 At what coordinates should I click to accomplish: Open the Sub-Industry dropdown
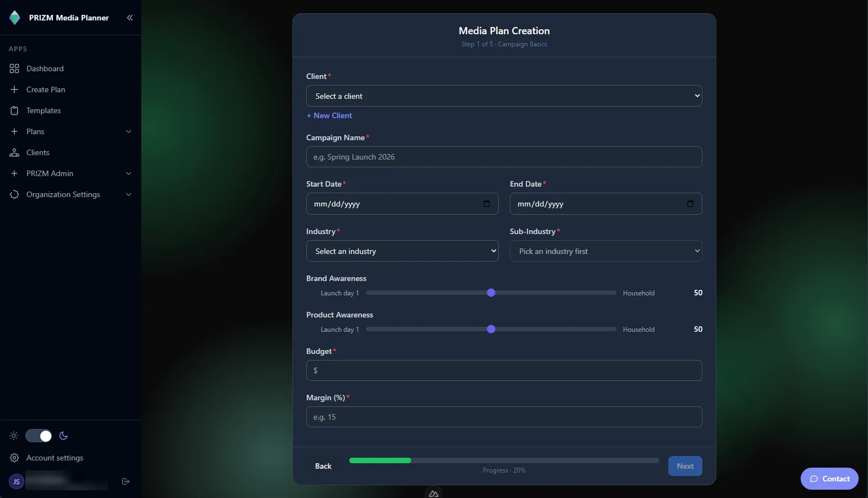[x=606, y=251]
